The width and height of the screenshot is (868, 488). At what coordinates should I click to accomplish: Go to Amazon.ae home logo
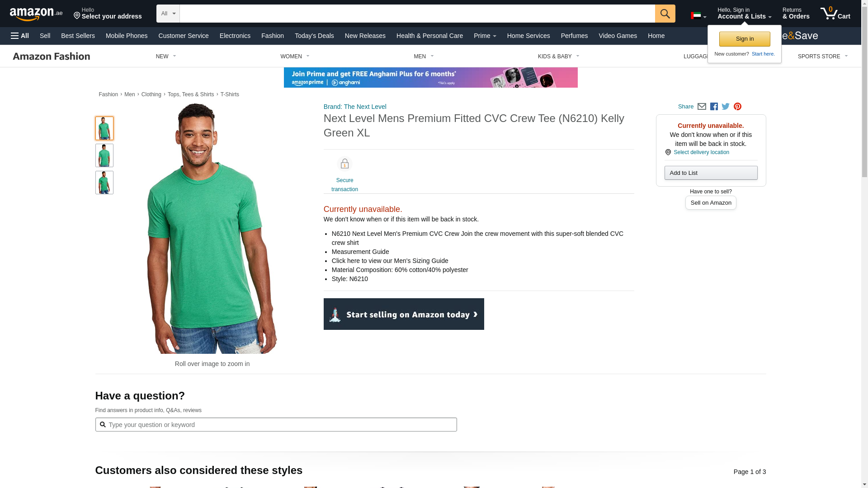(x=36, y=14)
